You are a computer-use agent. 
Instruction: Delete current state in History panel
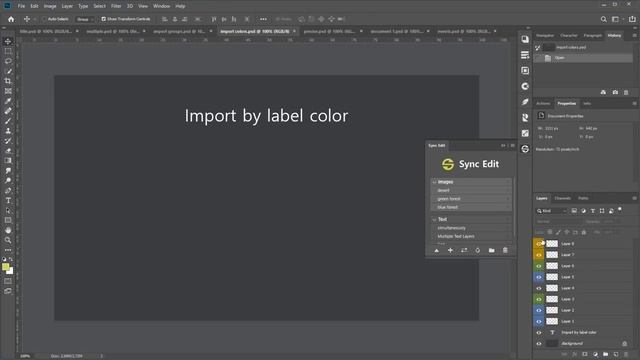pyautogui.click(x=626, y=93)
